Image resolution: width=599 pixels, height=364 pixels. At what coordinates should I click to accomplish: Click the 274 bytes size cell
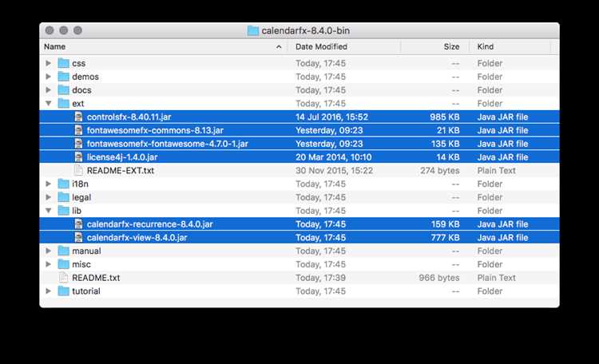tap(440, 170)
